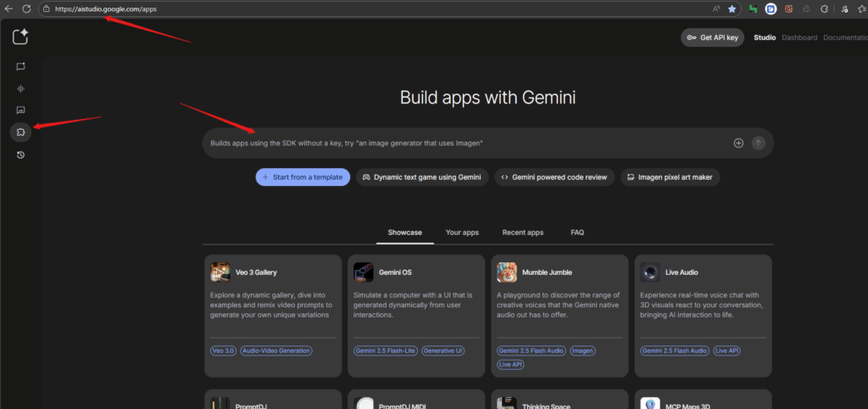Switch to the Showcase tab
This screenshot has height=409, width=868.
[x=404, y=233]
